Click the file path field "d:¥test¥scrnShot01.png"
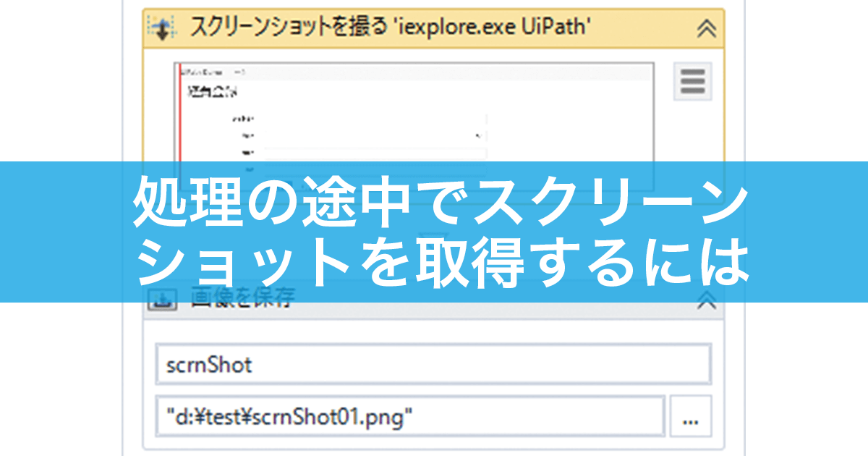The width and height of the screenshot is (868, 456). click(410, 416)
